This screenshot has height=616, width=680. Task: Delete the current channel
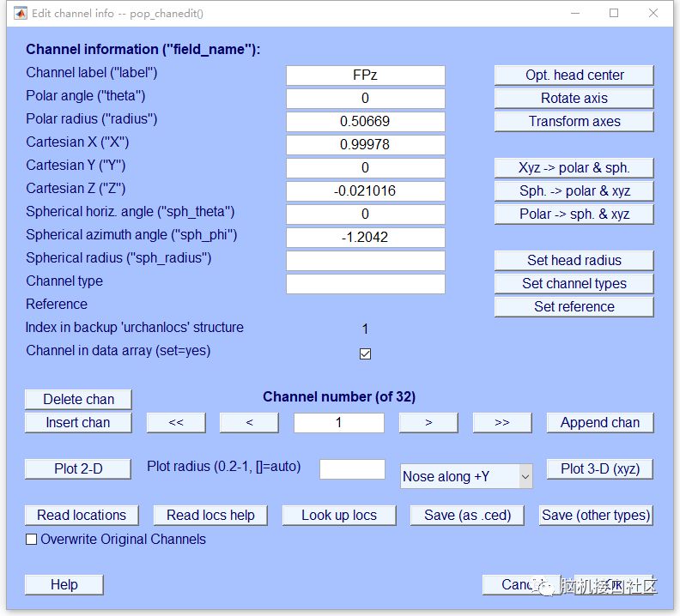click(x=78, y=399)
